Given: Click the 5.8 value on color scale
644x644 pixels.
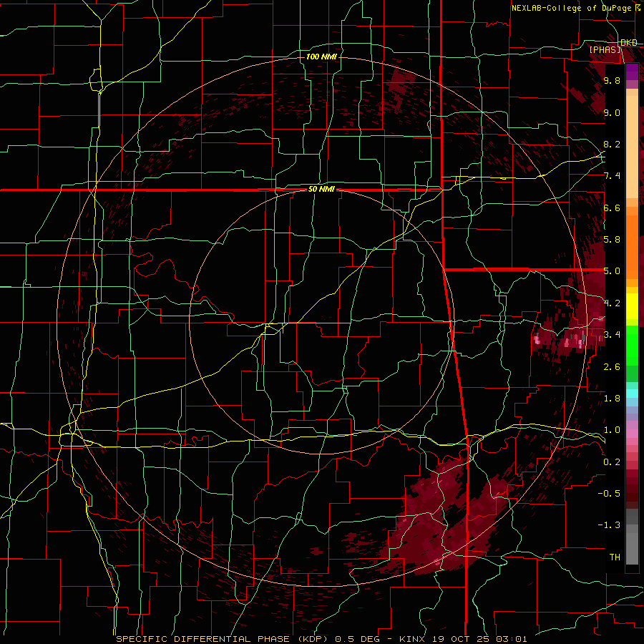Looking at the screenshot, I should [612, 239].
